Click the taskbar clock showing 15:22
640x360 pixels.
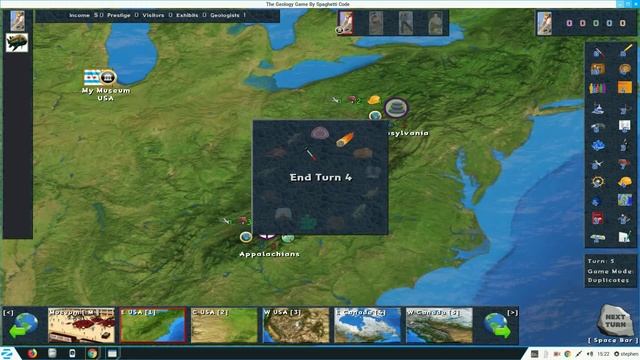[x=603, y=354]
